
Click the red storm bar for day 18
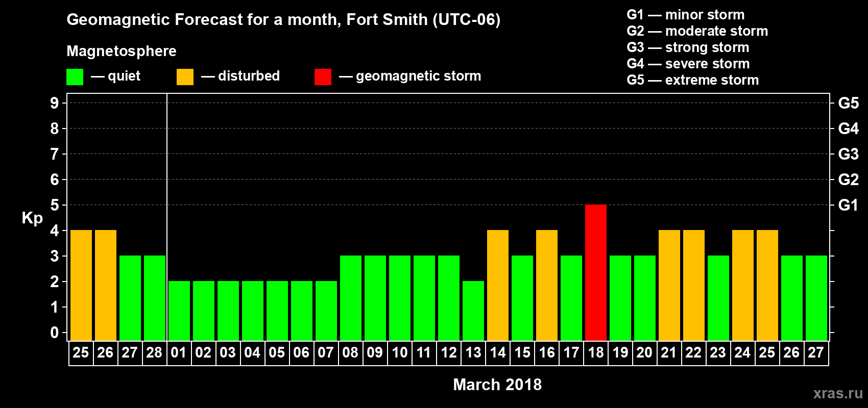point(596,273)
